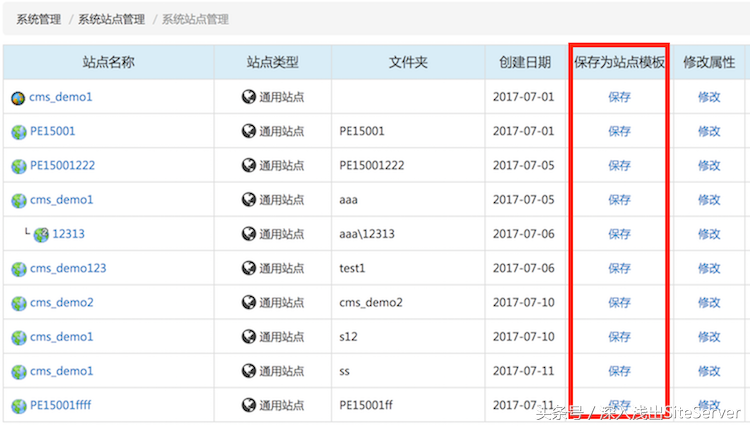Click the 修改属性 column header
This screenshot has height=426, width=750.
[x=709, y=62]
